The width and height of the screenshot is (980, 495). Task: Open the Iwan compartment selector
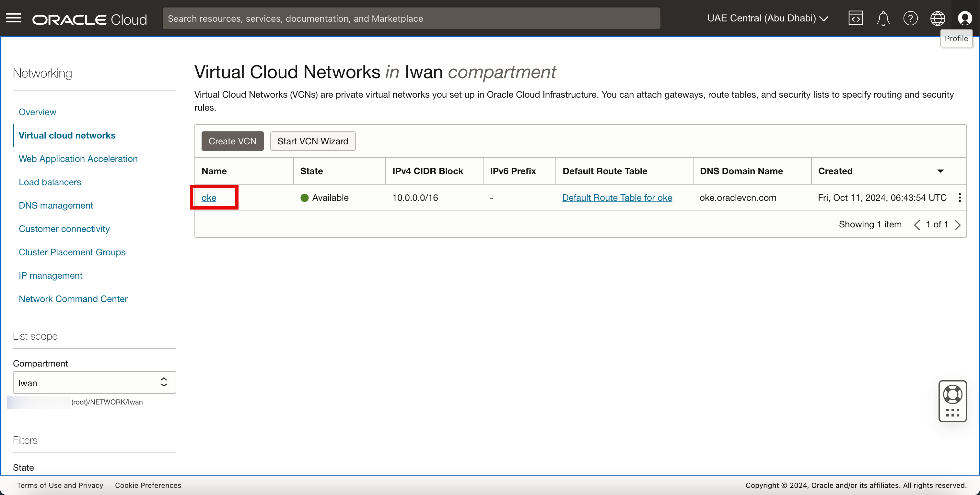click(x=94, y=383)
